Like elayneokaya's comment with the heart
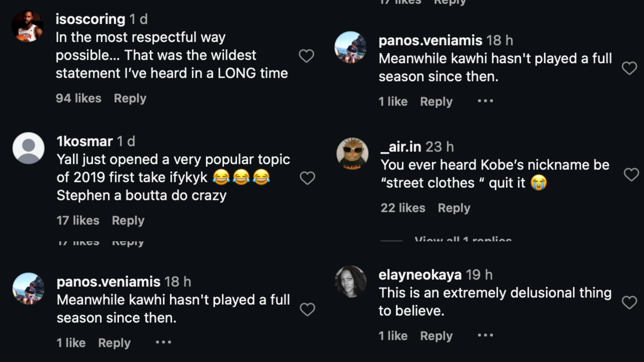The height and width of the screenshot is (362, 644). click(x=629, y=302)
